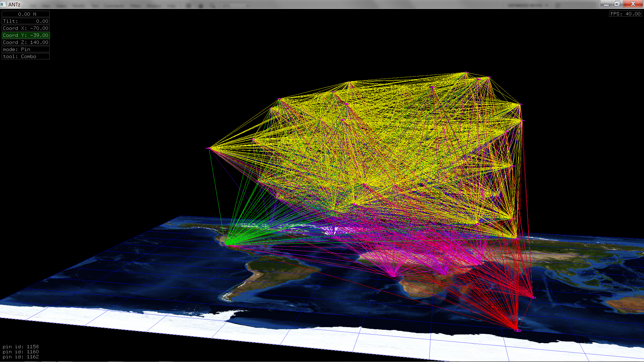Select the leftmost yellow node of the network
The image size is (644, 362).
209,148
